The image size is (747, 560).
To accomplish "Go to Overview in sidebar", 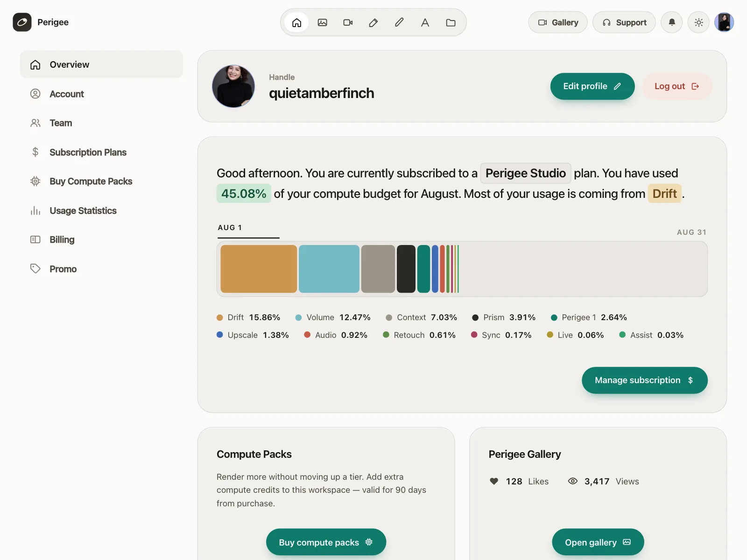I will [101, 64].
